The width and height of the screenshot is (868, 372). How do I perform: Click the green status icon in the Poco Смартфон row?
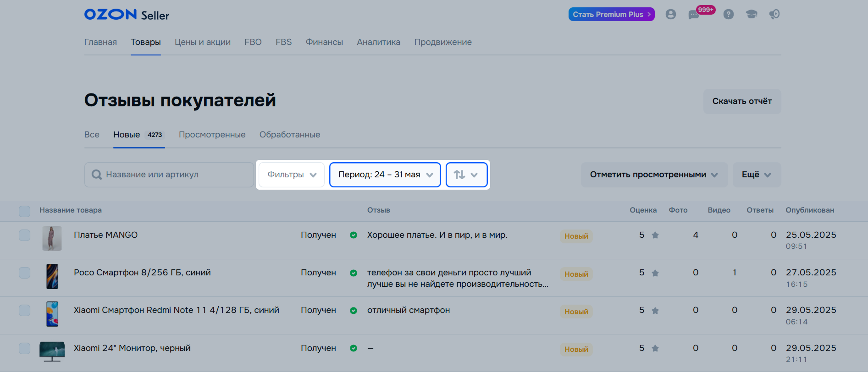(354, 273)
